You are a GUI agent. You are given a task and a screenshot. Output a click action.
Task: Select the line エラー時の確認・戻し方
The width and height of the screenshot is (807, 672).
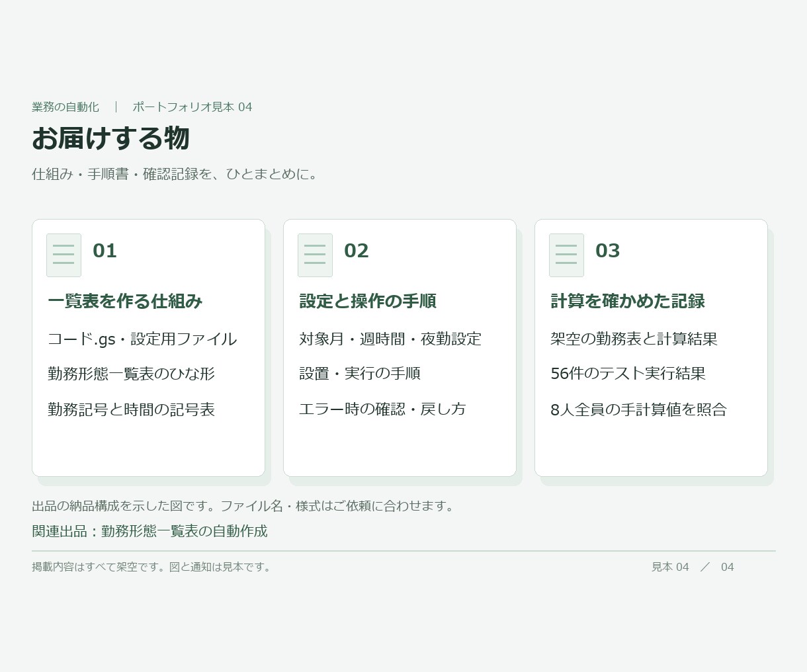[x=382, y=409]
